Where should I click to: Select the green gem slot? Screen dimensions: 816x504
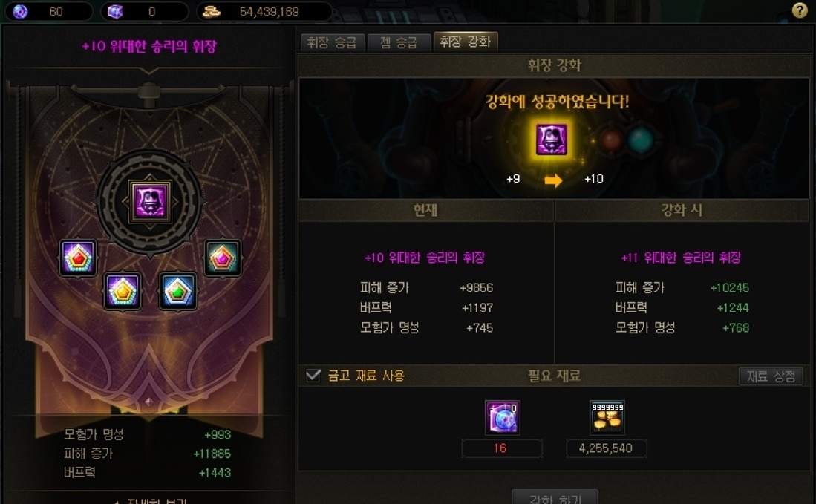coord(178,291)
